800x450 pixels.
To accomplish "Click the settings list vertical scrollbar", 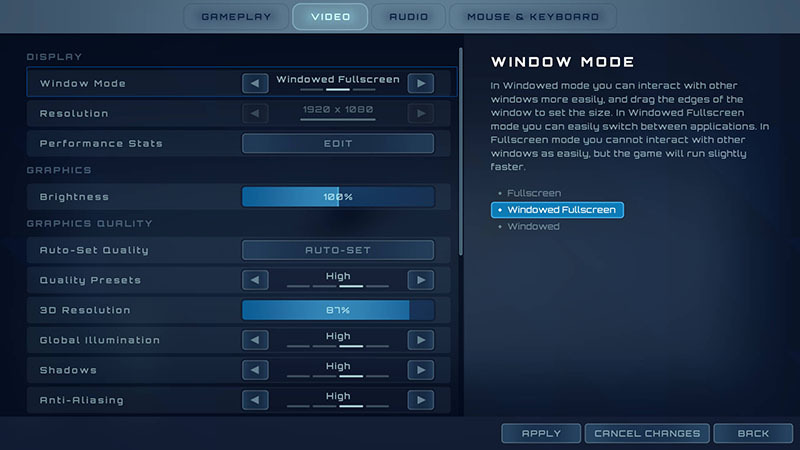I will [x=460, y=150].
